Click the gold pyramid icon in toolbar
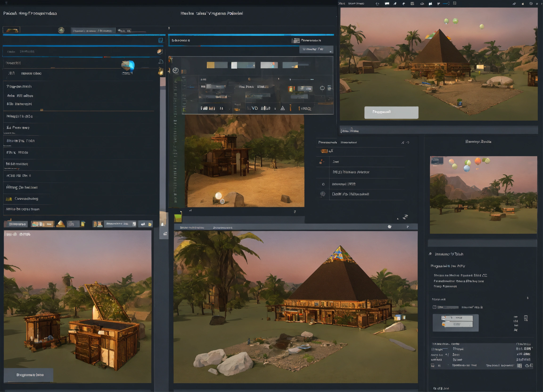543x392 pixels. [61, 224]
